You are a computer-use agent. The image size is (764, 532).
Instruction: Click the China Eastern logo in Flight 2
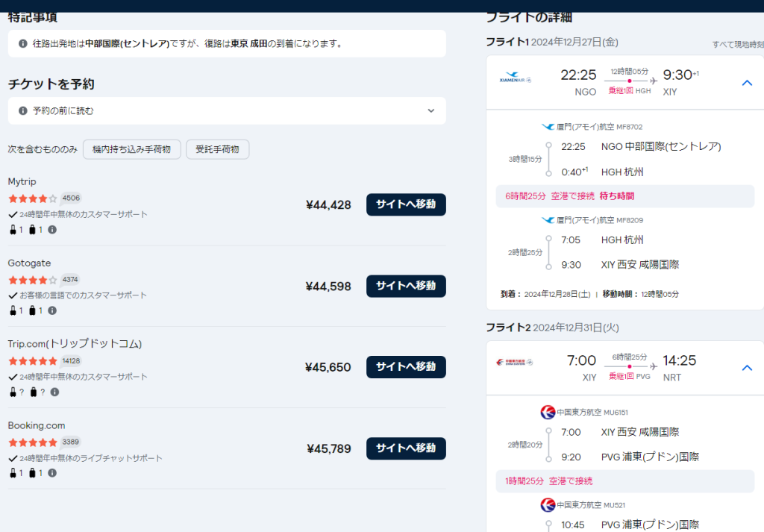(515, 363)
